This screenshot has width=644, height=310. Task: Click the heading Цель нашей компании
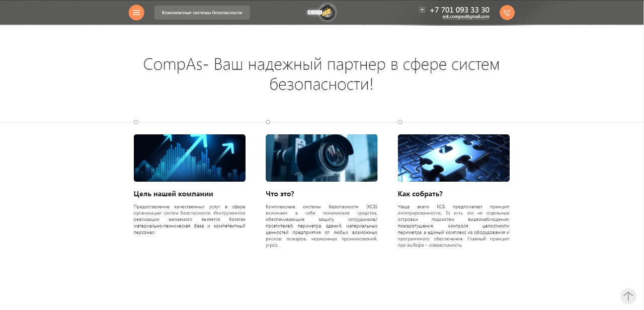coord(174,194)
